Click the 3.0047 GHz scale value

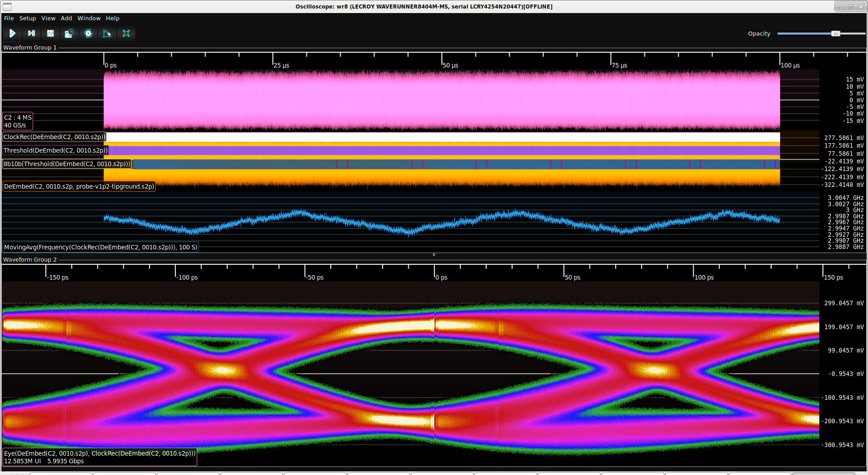point(845,198)
